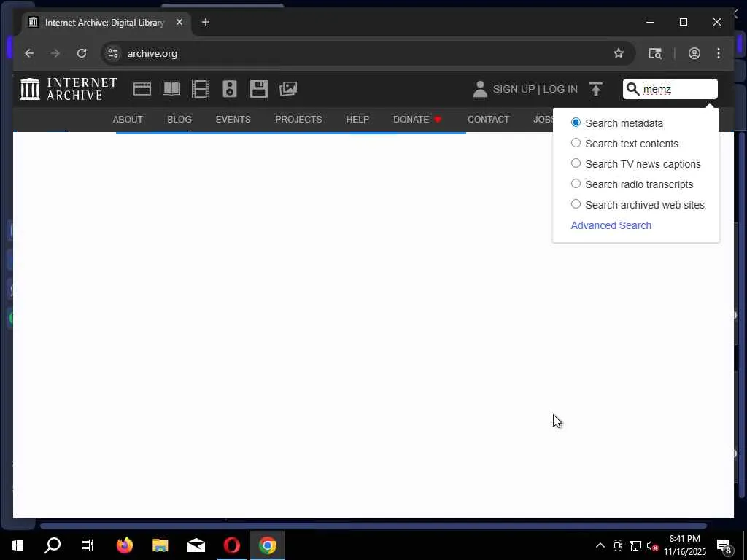
Task: Launch Opera from the taskbar
Action: click(231, 545)
